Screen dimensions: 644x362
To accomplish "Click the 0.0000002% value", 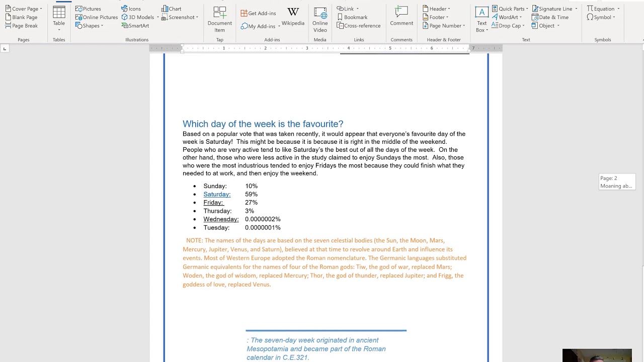I will click(263, 219).
